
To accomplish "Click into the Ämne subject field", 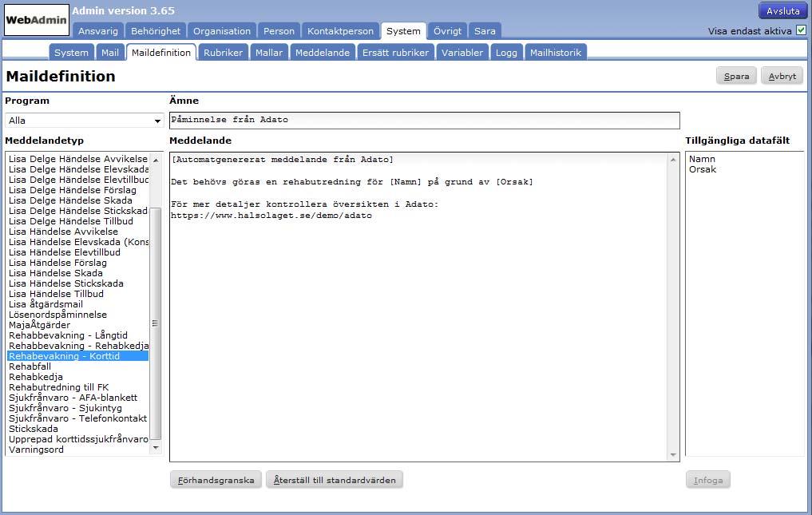I will pyautogui.click(x=425, y=121).
